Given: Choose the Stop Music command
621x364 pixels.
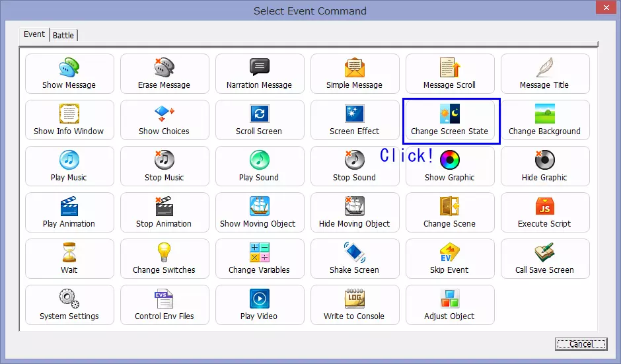Looking at the screenshot, I should click(x=164, y=166).
